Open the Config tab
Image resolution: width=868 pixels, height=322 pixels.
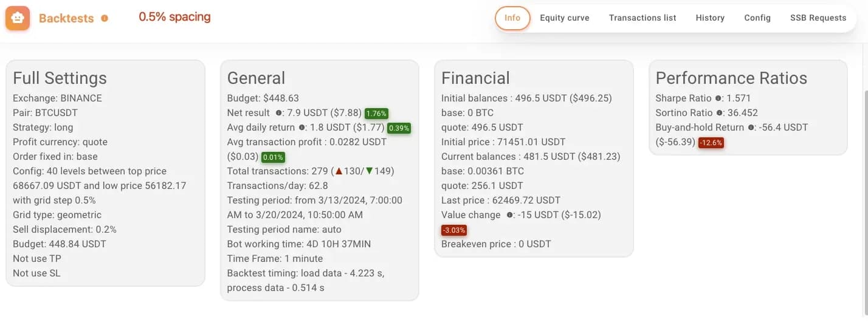point(757,18)
